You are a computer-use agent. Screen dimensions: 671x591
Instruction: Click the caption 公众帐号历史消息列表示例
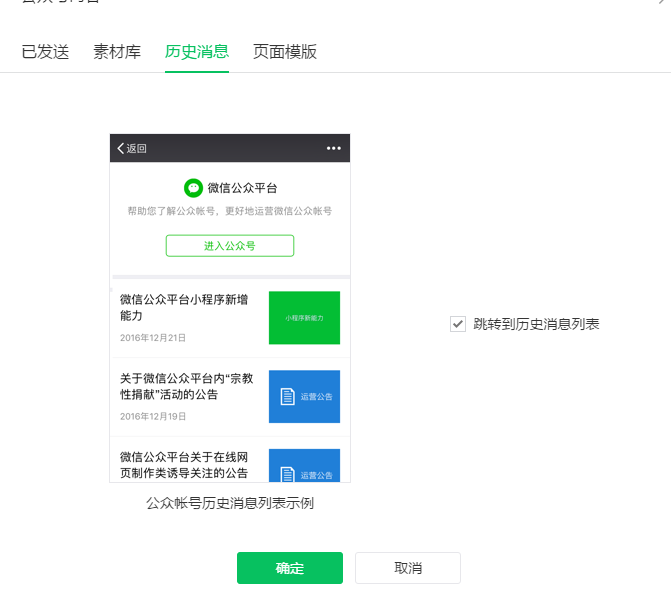[x=230, y=503]
